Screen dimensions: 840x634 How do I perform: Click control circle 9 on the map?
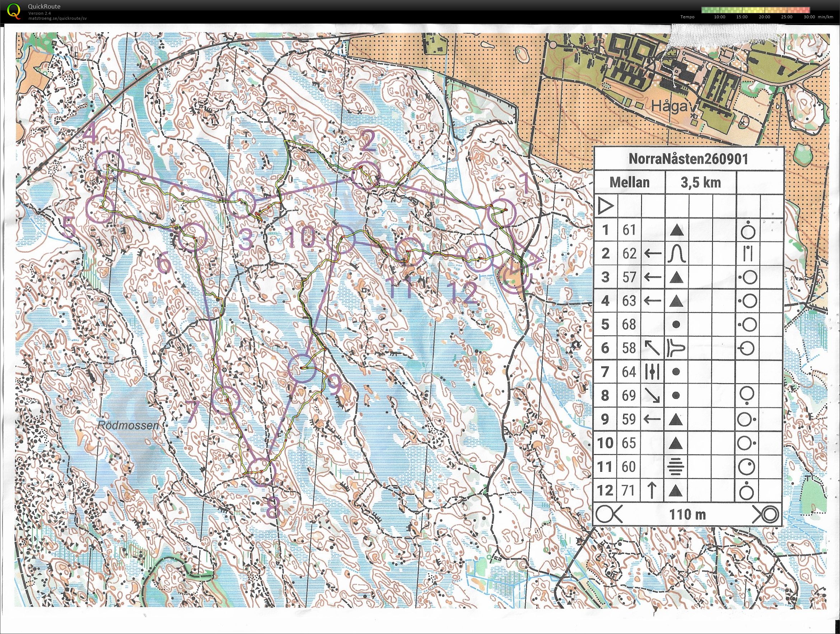tap(302, 368)
